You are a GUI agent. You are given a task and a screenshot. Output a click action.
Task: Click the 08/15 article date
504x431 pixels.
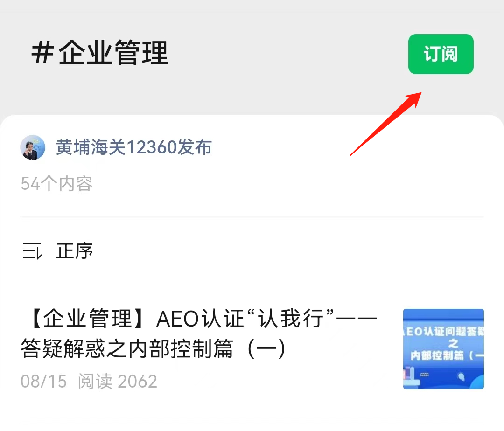click(44, 381)
